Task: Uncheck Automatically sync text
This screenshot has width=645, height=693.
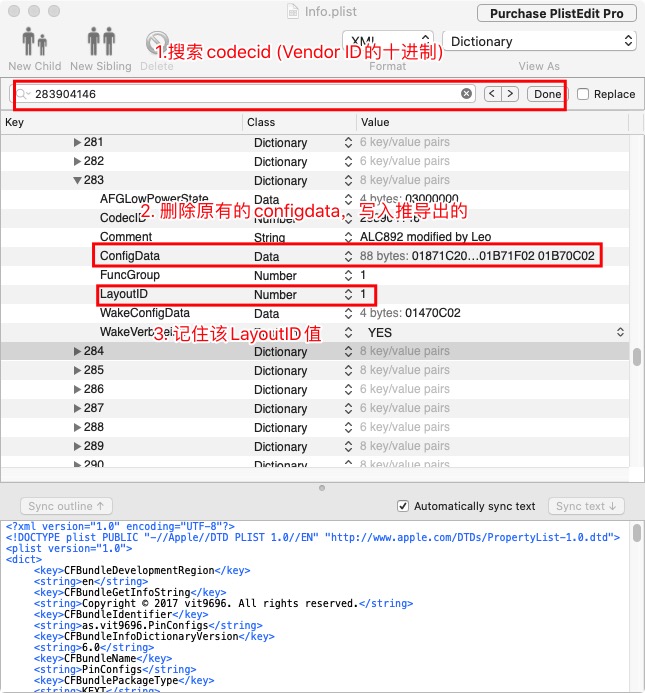Action: [403, 506]
